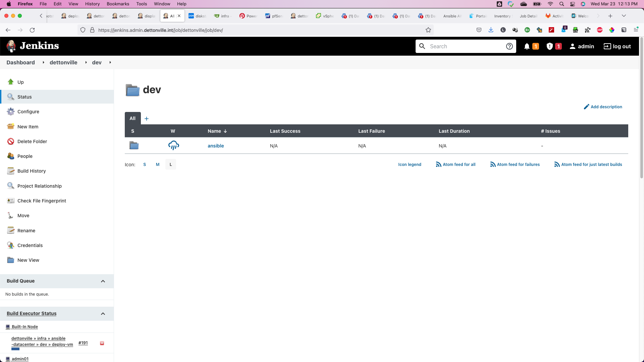The width and height of the screenshot is (644, 362).
Task: Select small icon size S
Action: click(x=145, y=165)
